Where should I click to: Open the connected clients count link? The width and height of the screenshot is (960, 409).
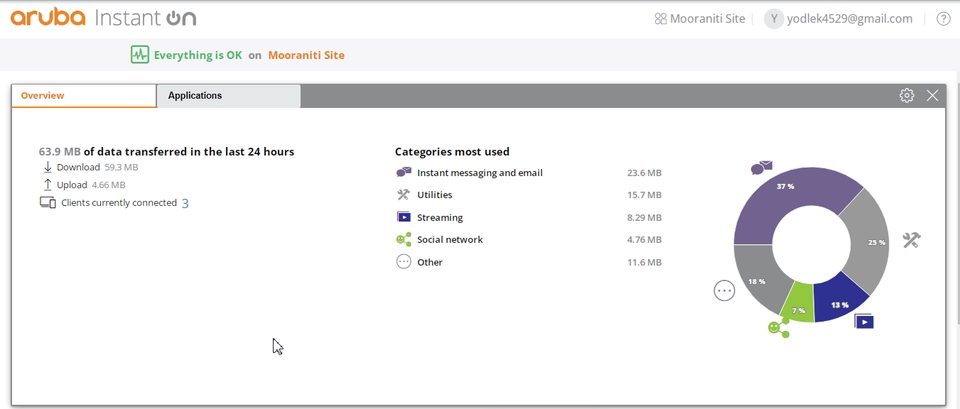[185, 203]
